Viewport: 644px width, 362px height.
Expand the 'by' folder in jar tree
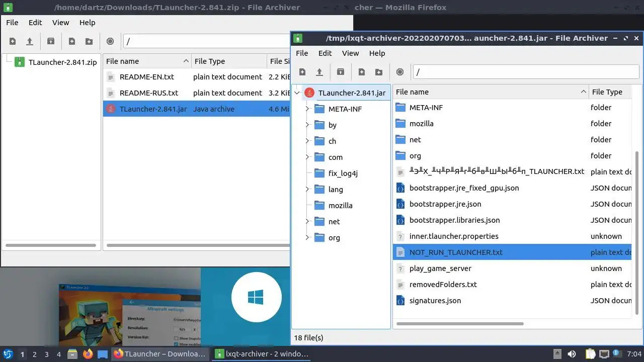coord(307,125)
